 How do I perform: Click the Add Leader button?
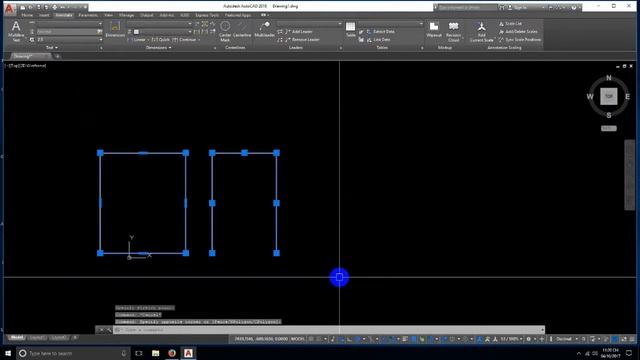click(298, 31)
